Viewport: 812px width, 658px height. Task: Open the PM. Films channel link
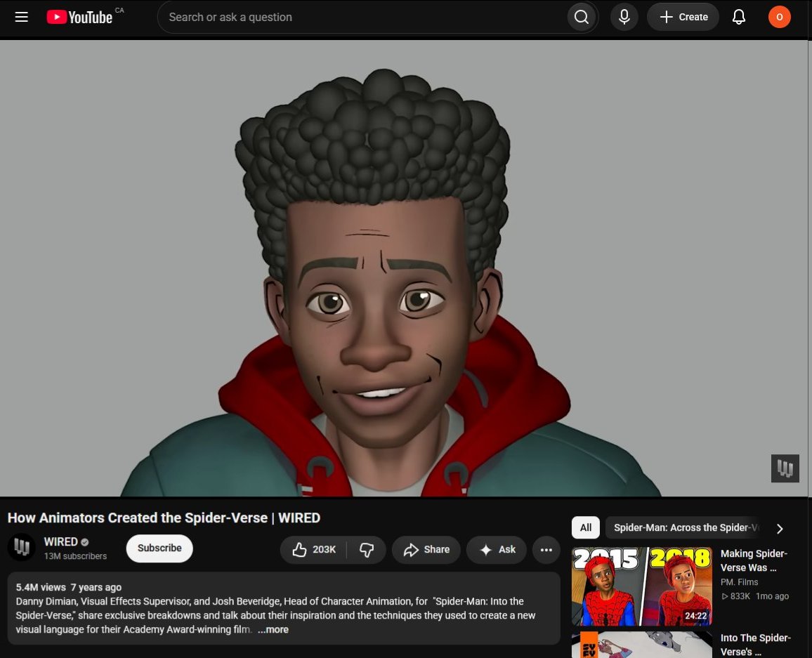click(x=739, y=582)
